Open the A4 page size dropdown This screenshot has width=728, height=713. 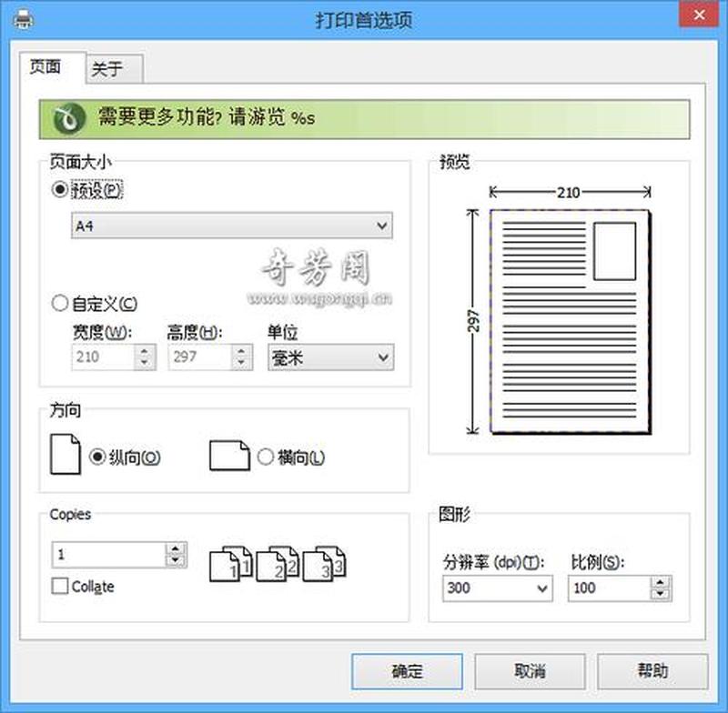pyautogui.click(x=232, y=226)
